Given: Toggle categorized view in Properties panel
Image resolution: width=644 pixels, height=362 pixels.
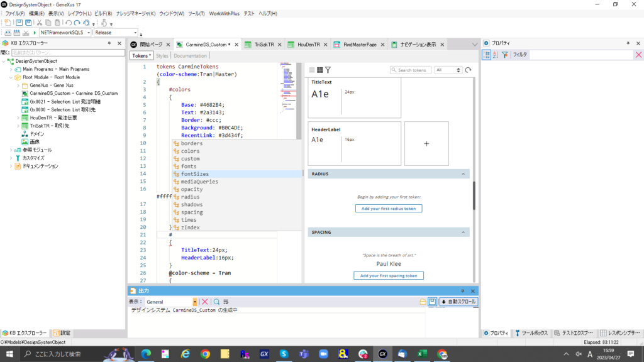Looking at the screenshot, I should [x=487, y=55].
